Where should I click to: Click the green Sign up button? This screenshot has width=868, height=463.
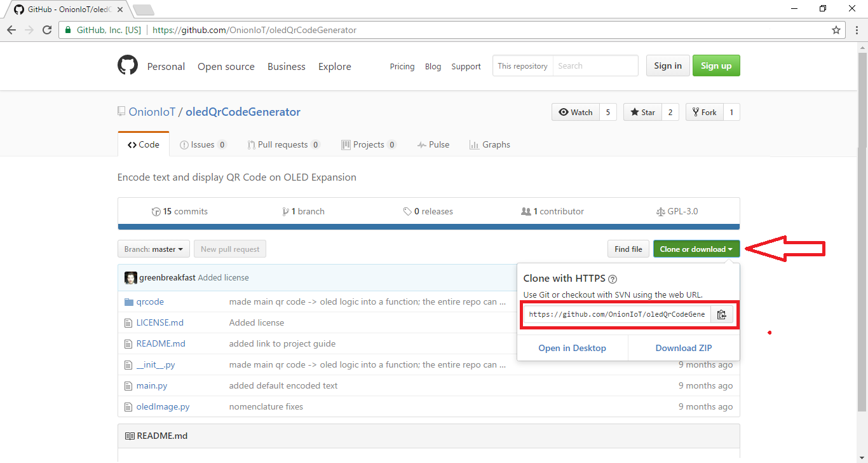[x=716, y=66]
